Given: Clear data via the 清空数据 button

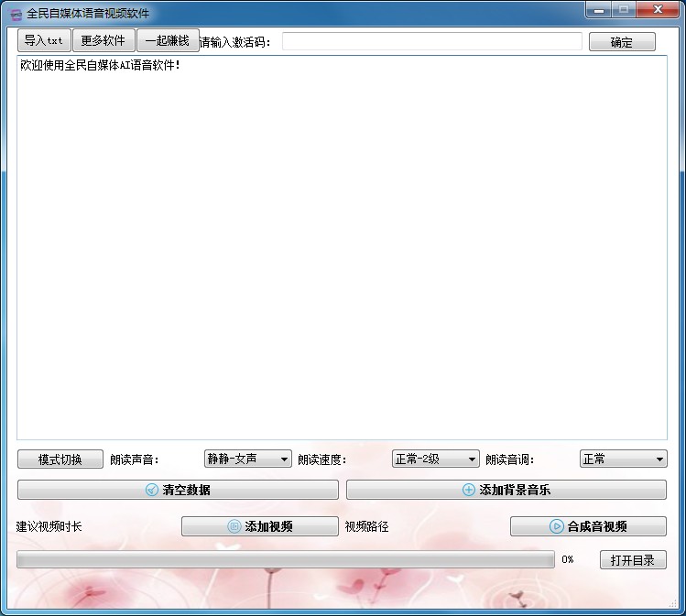Looking at the screenshot, I should pos(178,490).
